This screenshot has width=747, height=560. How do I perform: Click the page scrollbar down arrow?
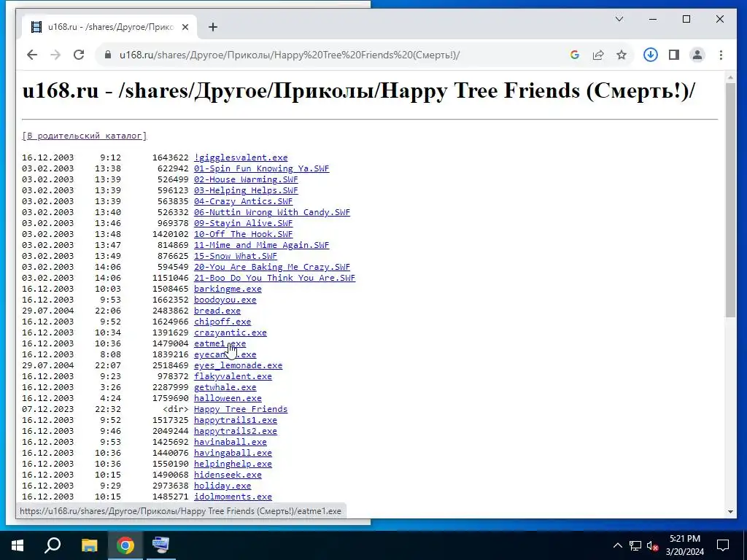point(730,512)
